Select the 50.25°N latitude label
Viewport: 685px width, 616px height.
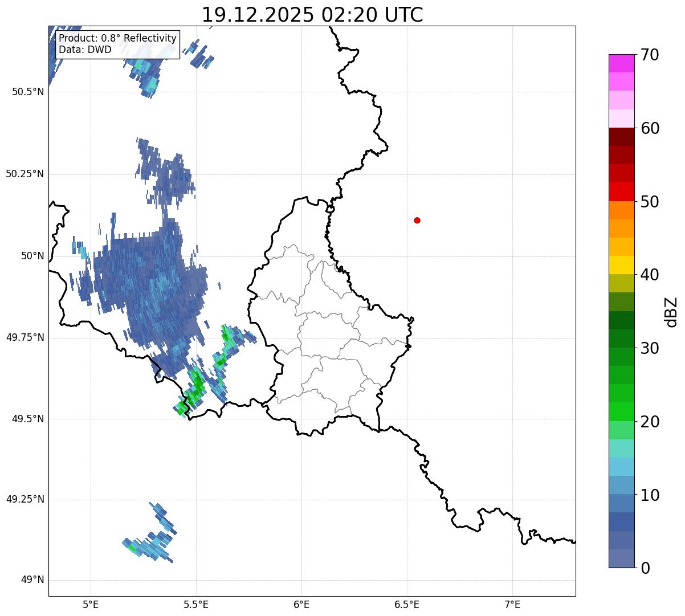pyautogui.click(x=25, y=174)
